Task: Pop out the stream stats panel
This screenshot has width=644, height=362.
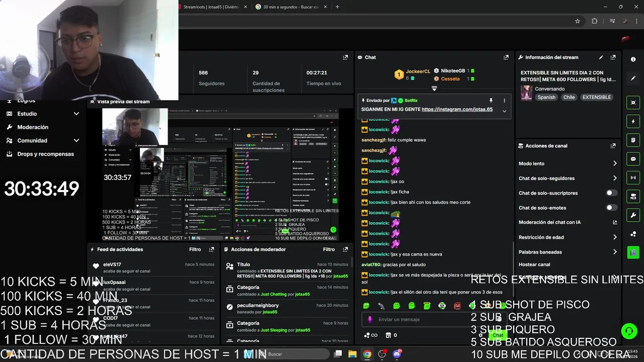Action: [345, 57]
